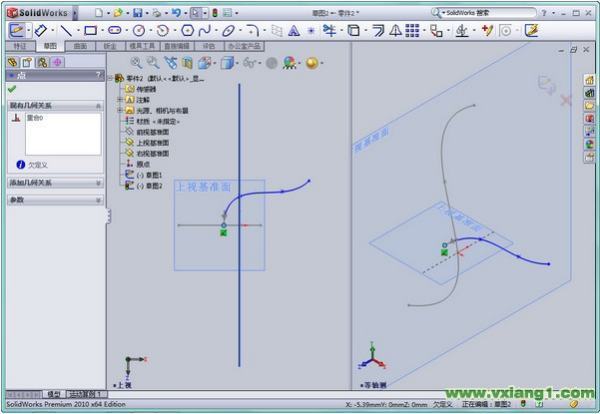The image size is (600, 414).
Task: Click the Trim Entities tool
Action: pos(329,30)
